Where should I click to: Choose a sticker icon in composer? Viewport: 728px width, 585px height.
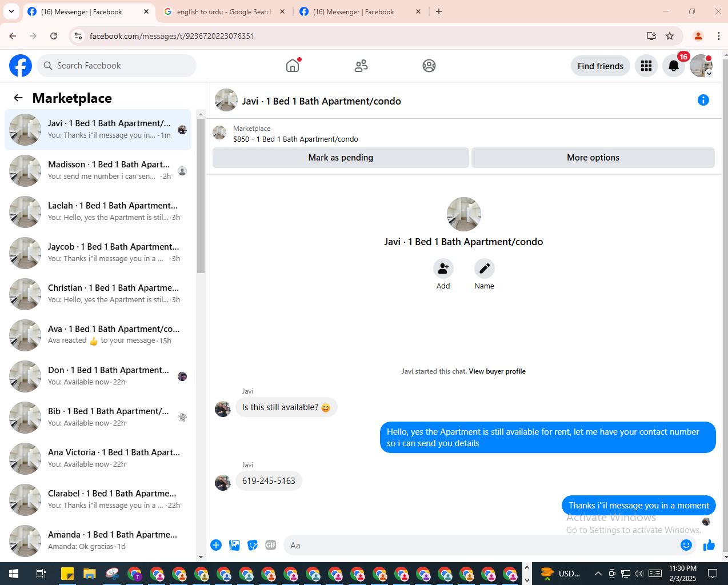pos(253,545)
